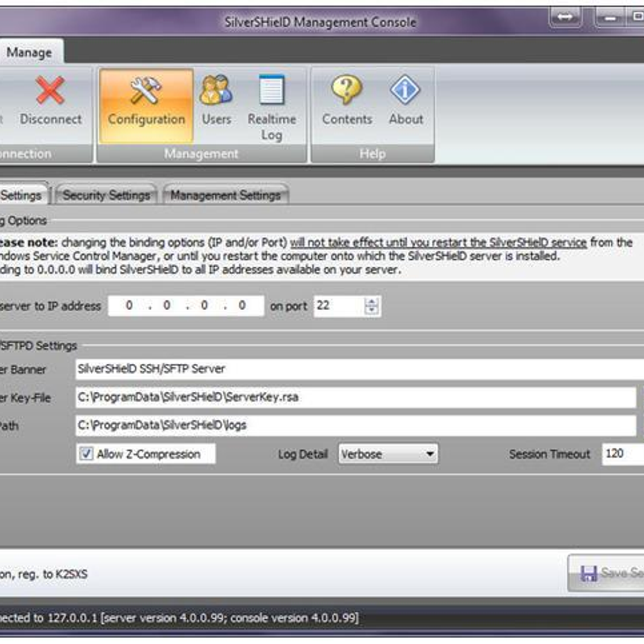The image size is (644, 644).
Task: Click the Save Settings button
Action: (606, 573)
